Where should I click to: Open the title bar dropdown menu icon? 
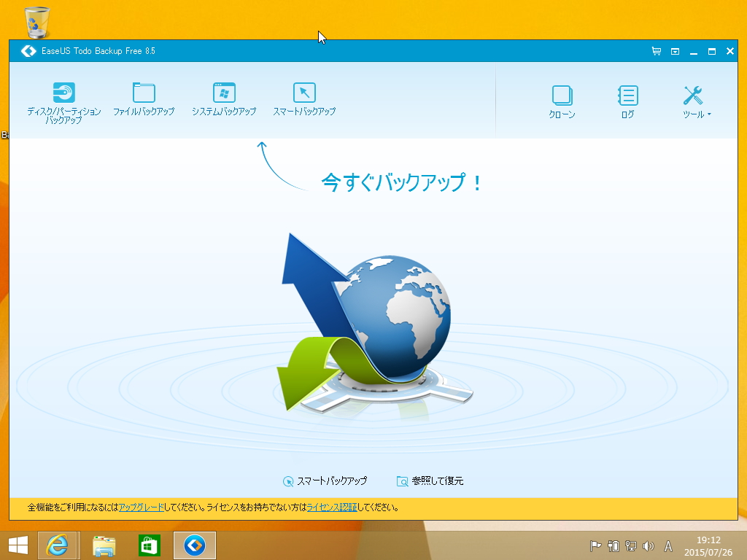[673, 51]
